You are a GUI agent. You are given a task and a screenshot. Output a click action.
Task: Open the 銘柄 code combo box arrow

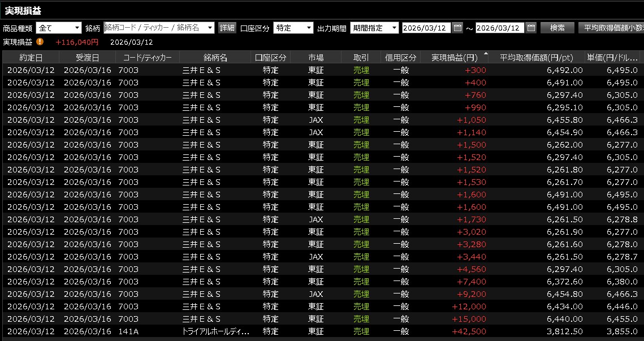[210, 28]
